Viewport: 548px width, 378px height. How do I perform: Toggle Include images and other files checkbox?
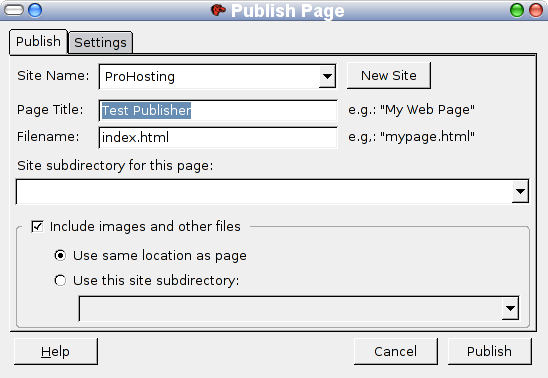pyautogui.click(x=37, y=226)
